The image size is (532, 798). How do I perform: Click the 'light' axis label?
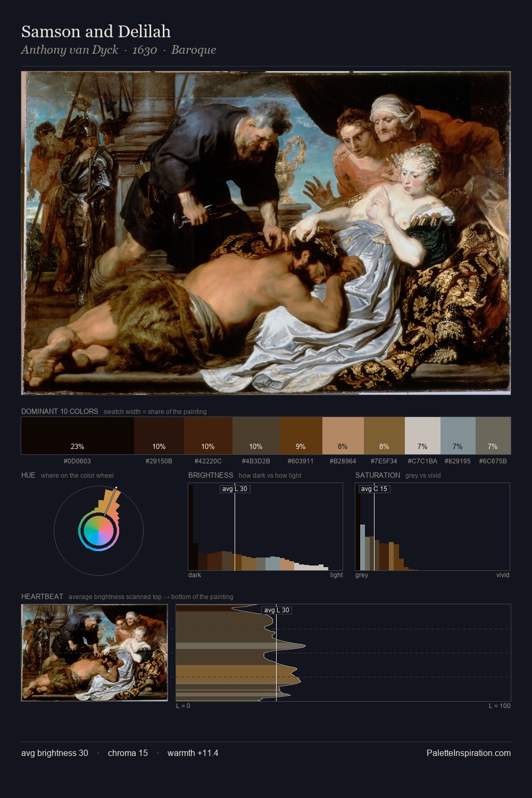click(336, 575)
